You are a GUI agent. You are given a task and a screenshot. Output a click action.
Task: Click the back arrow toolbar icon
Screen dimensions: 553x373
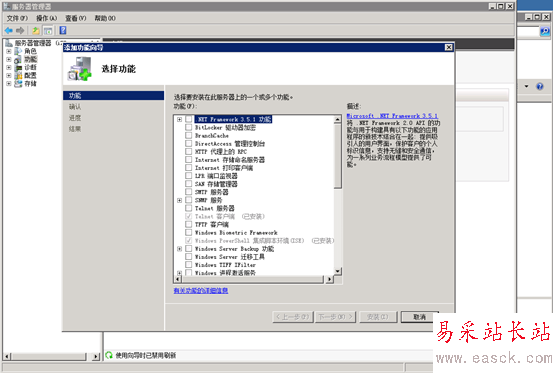pyautogui.click(x=9, y=31)
